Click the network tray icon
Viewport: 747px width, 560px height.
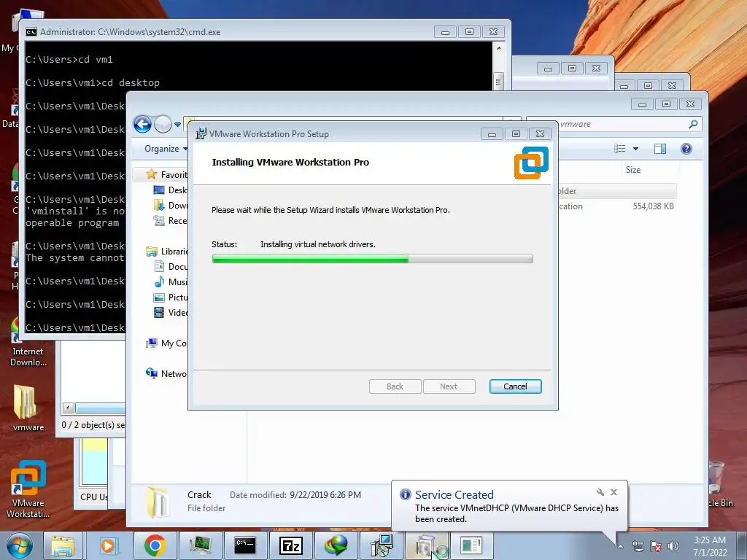pyautogui.click(x=638, y=546)
